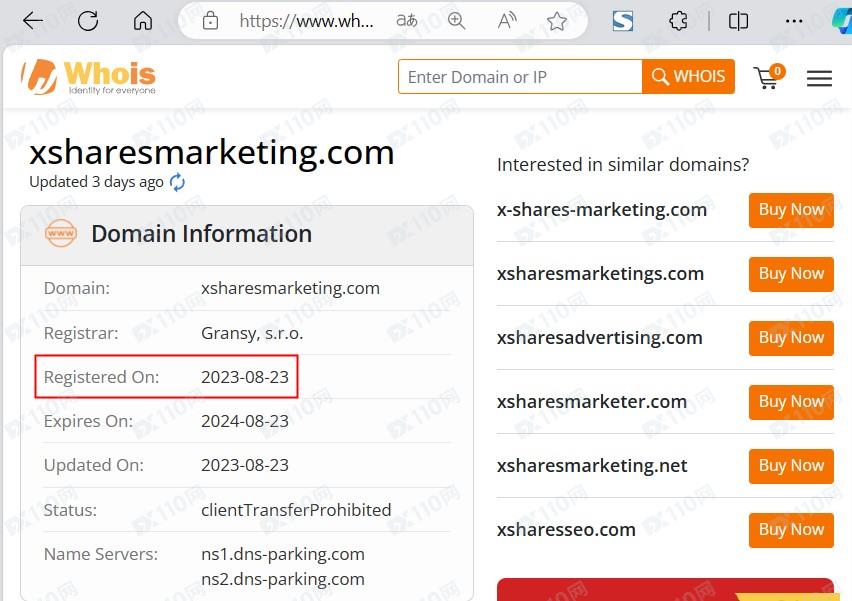Click the registrar value Gransy, s.r.o.
The width and height of the screenshot is (852, 601).
click(x=252, y=333)
